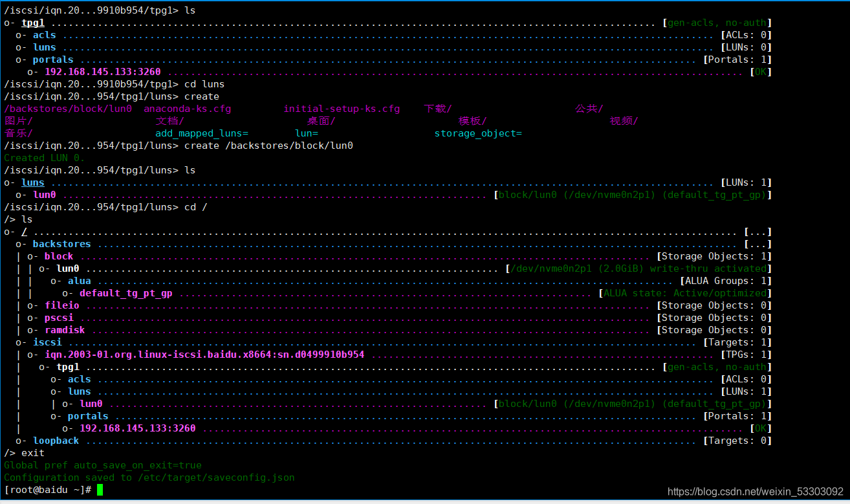Click the '[Storage Objects: 1]' value

(714, 256)
